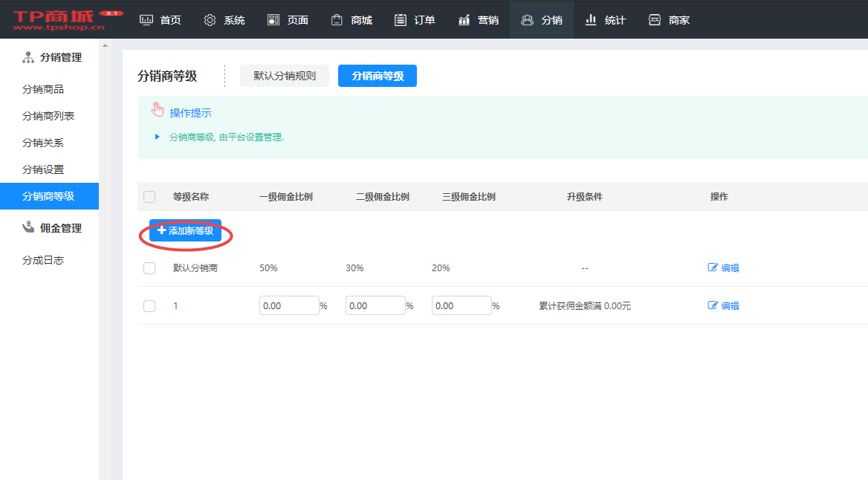Open 系统 settings gear in top nav
The width and height of the screenshot is (868, 480).
coord(210,20)
